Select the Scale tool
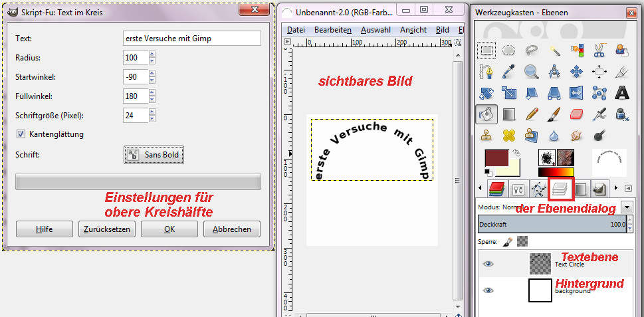The height and width of the screenshot is (317, 644). (509, 93)
